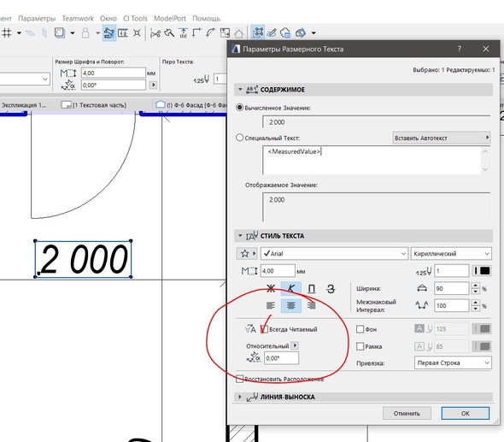The height and width of the screenshot is (442, 504).
Task: Set left text alignment
Action: click(x=271, y=305)
